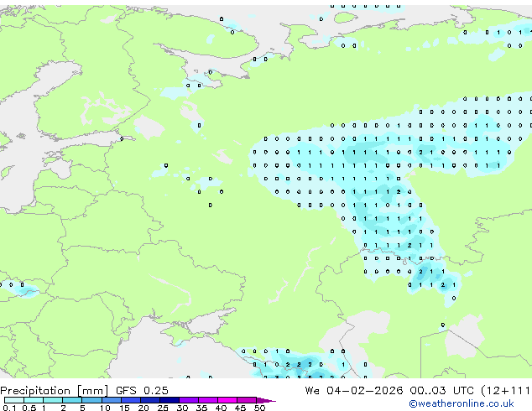Pick the 2–5 mm legend color swatch

pyautogui.click(x=72, y=400)
